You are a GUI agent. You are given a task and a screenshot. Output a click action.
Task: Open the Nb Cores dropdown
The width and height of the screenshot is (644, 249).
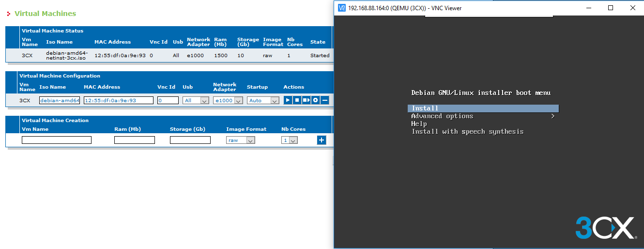click(290, 140)
